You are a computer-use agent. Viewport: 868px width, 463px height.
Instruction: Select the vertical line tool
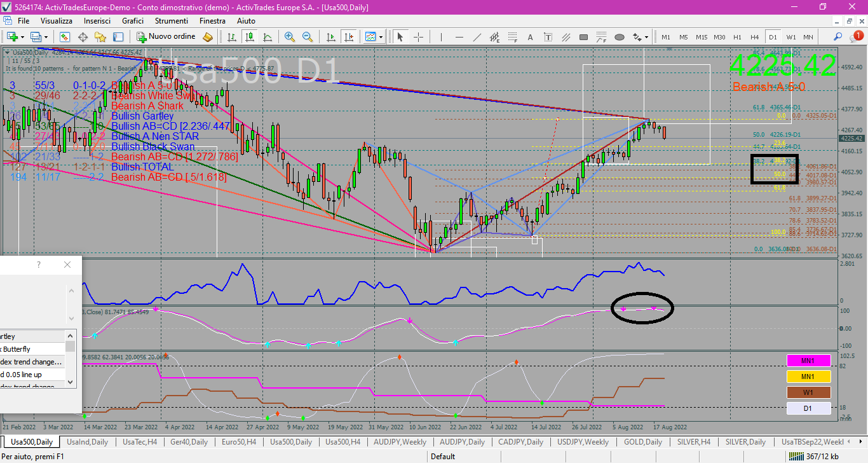pos(442,37)
